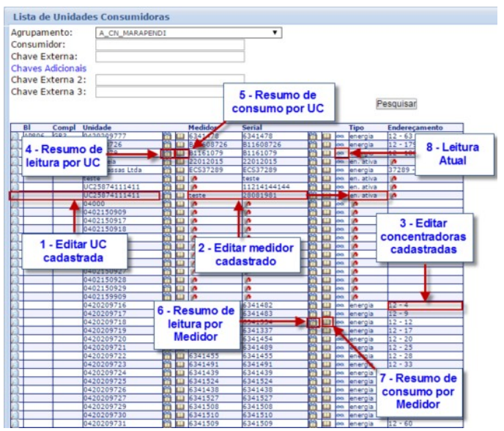The height and width of the screenshot is (431, 504).
Task: Click current reading icon for unit 0420209731
Action: click(340, 423)
